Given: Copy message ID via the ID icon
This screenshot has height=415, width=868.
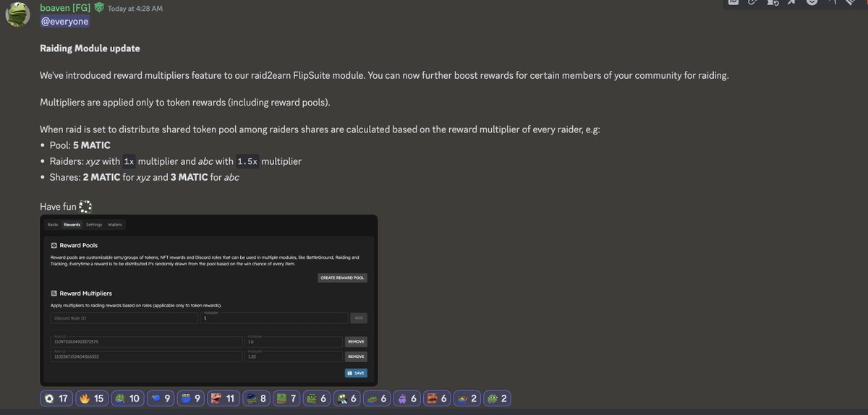Looking at the screenshot, I should (x=733, y=2).
